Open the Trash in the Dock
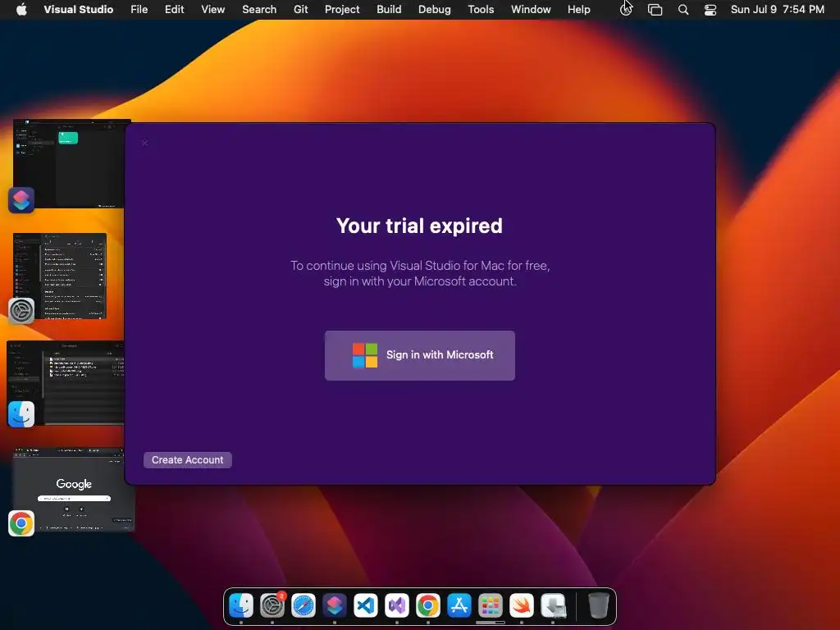Image resolution: width=840 pixels, height=630 pixels. (x=598, y=605)
